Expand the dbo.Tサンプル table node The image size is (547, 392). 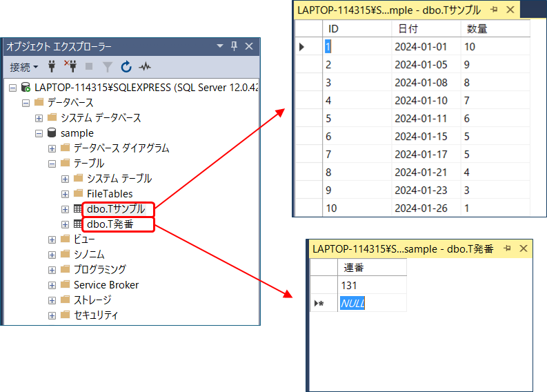pos(65,209)
